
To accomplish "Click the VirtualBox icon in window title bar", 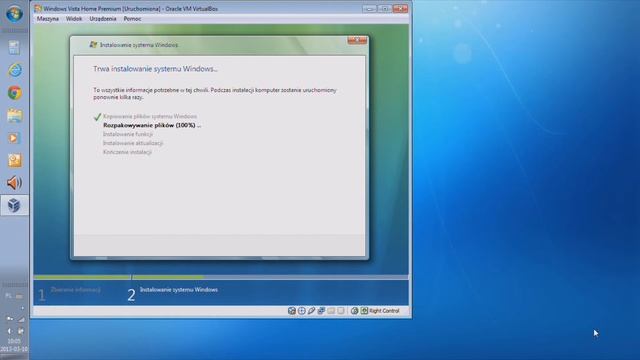I will (x=38, y=9).
